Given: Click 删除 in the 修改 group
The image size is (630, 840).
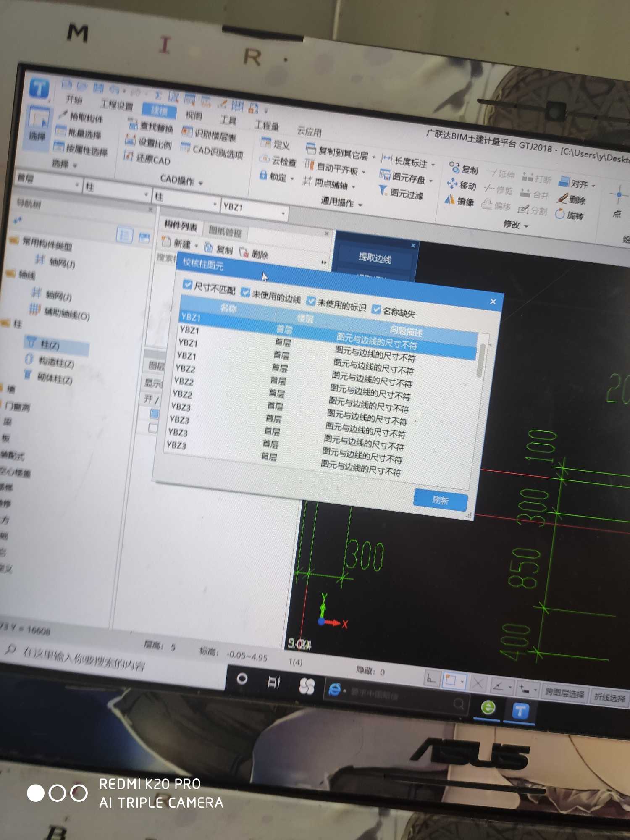Looking at the screenshot, I should coord(571,199).
